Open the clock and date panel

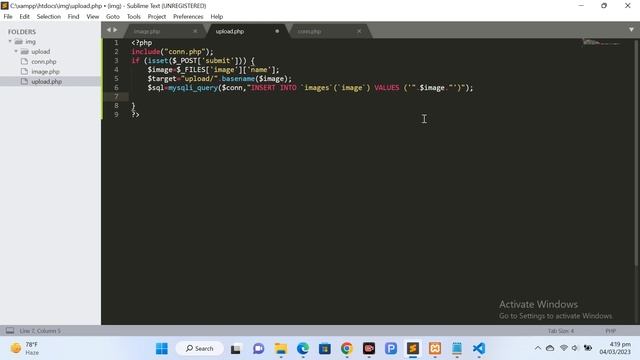[x=615, y=348]
